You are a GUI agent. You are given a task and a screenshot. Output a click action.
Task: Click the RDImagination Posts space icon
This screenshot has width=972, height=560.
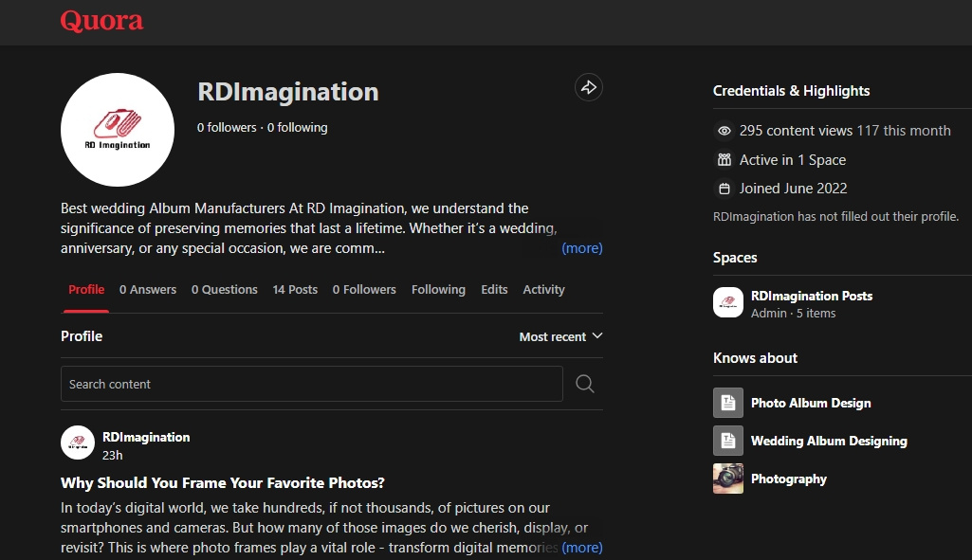[728, 302]
